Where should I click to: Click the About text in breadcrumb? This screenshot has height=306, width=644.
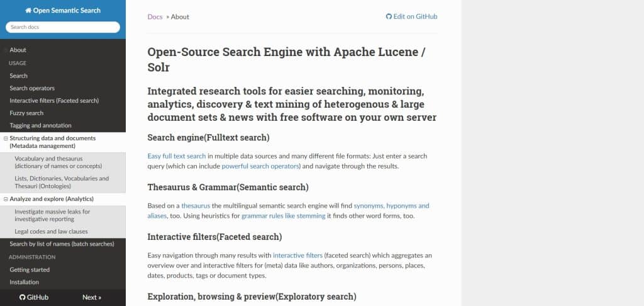tap(180, 17)
